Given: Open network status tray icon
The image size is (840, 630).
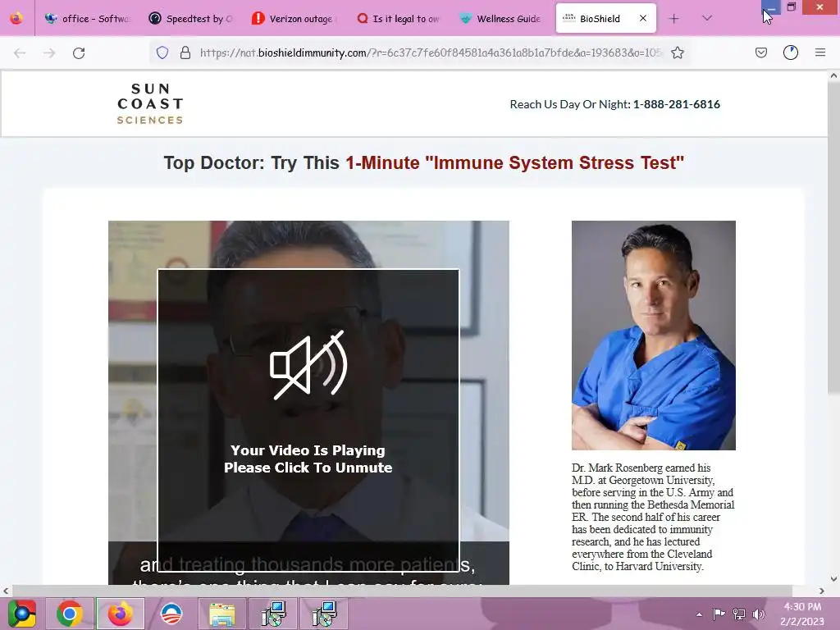Looking at the screenshot, I should coord(739,614).
